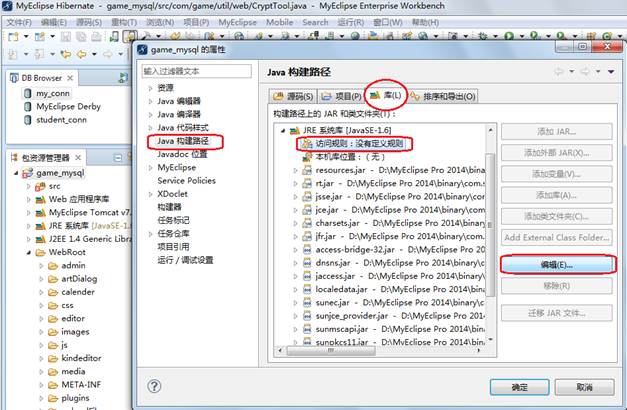Collapse the WebRoot folder in explorer
Screen dimensions: 627x410
29,252
